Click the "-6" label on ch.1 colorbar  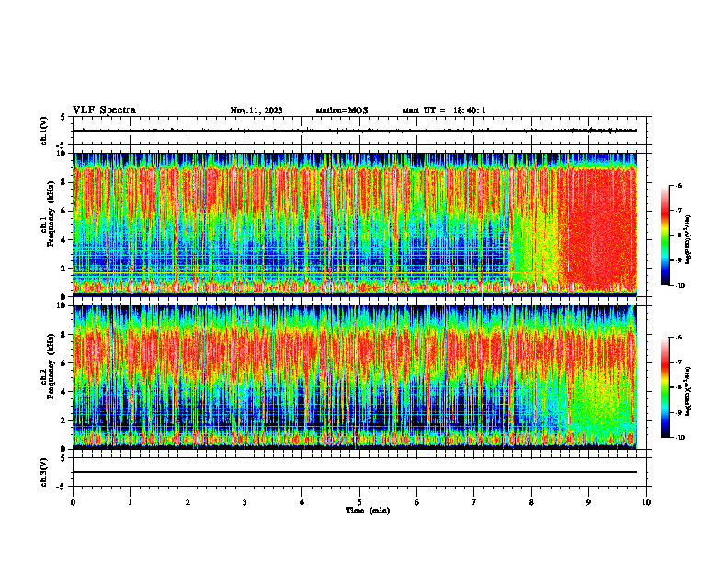coord(677,185)
